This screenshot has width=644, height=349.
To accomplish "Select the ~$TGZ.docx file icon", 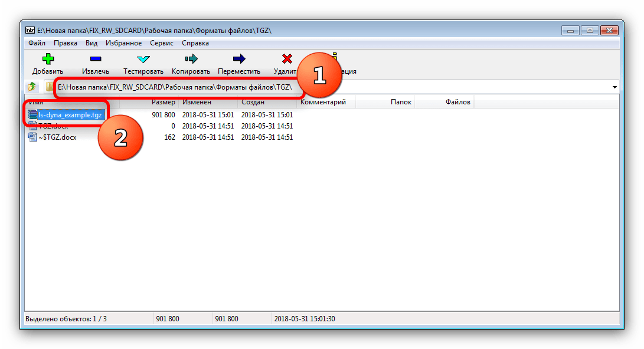I will click(32, 137).
